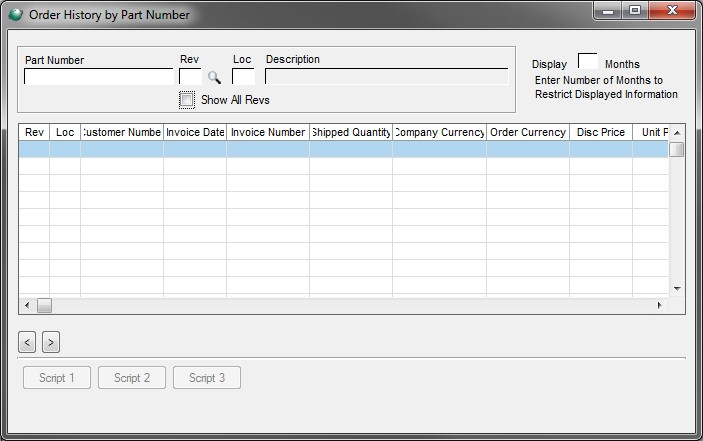Click the Script 1 button
The height and width of the screenshot is (441, 703).
click(57, 378)
